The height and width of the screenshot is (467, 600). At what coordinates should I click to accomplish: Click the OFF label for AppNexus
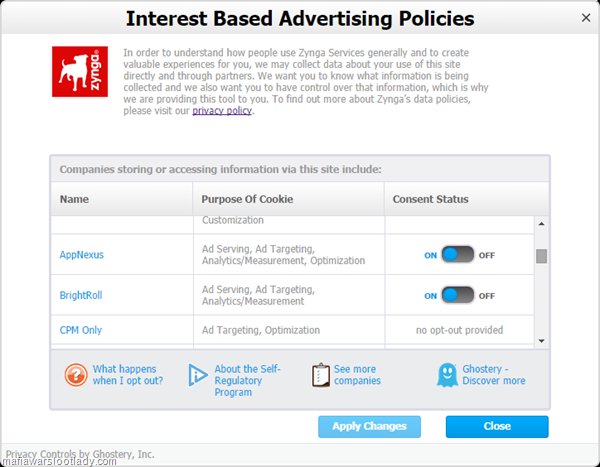[487, 255]
